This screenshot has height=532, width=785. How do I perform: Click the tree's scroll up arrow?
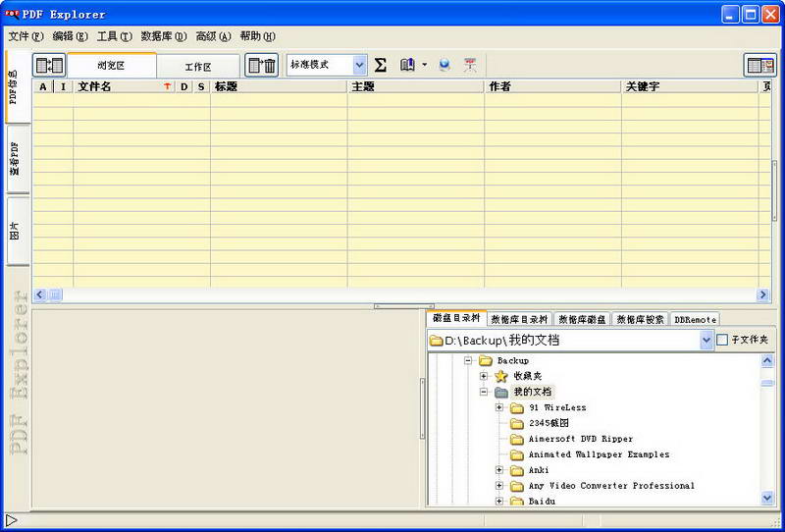[767, 360]
